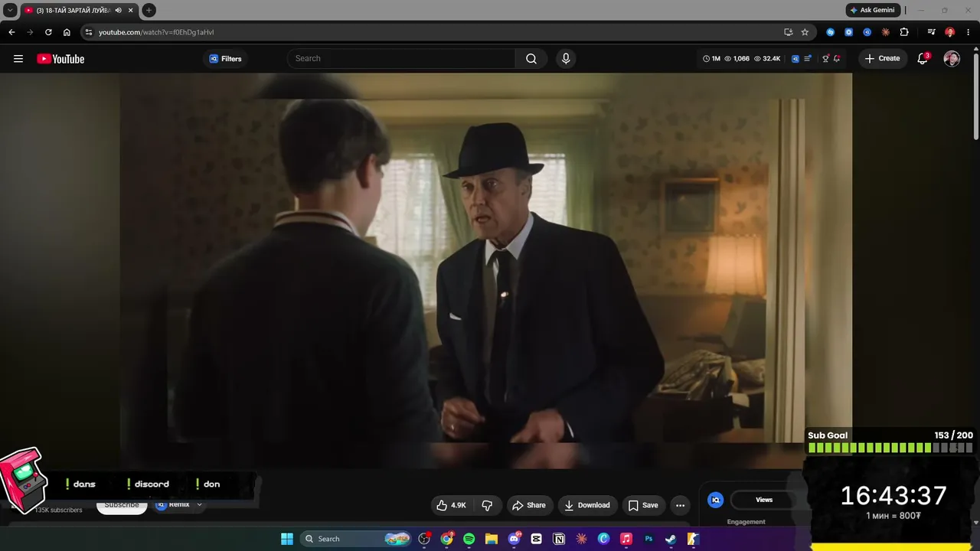The width and height of the screenshot is (980, 551).
Task: Click the vidIQ trophy icon
Action: pos(825,59)
